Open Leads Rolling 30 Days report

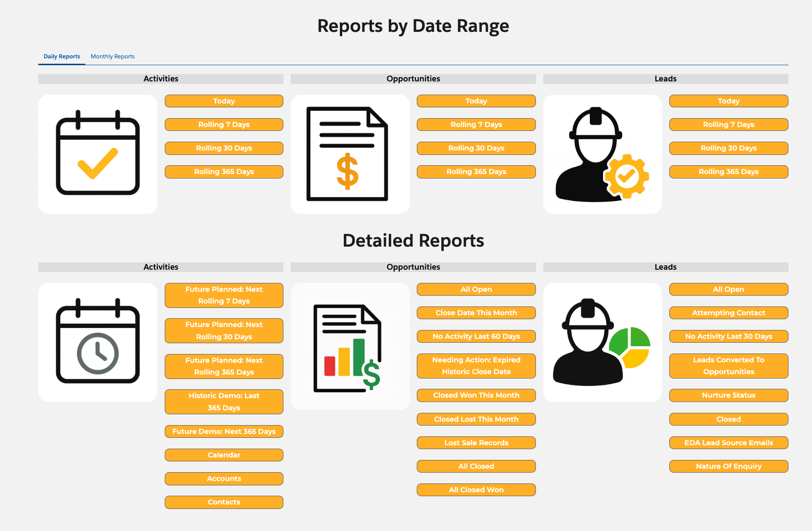(x=729, y=148)
